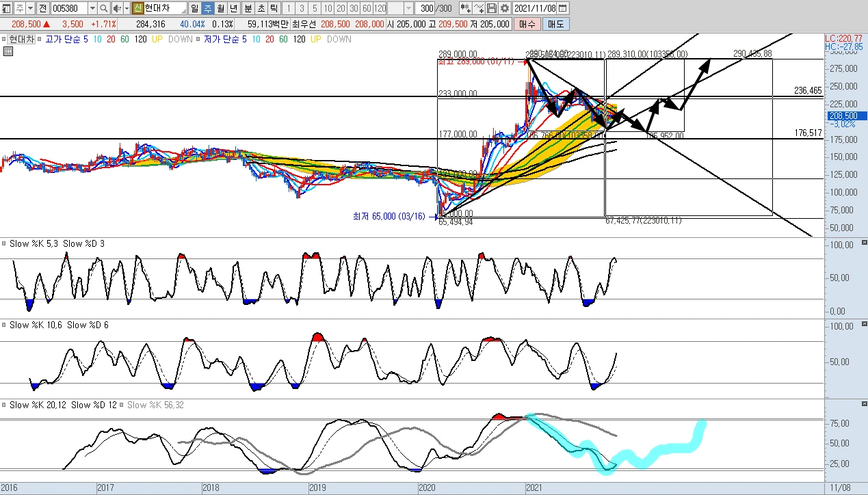Click the 2021/11/08 date field
The height and width of the screenshot is (495, 868).
pyautogui.click(x=534, y=8)
